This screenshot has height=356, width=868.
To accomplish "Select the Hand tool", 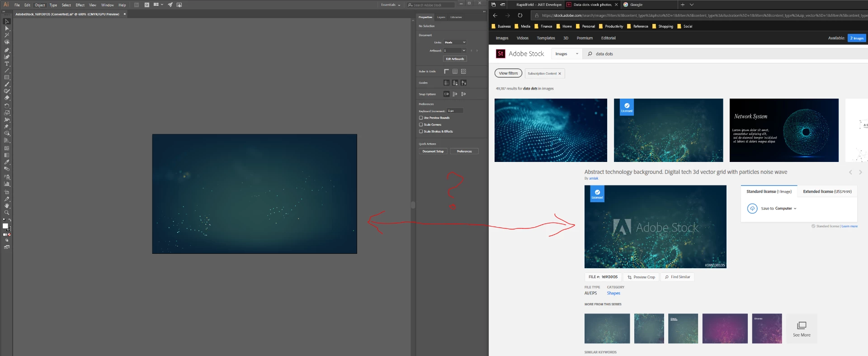I will [7, 206].
